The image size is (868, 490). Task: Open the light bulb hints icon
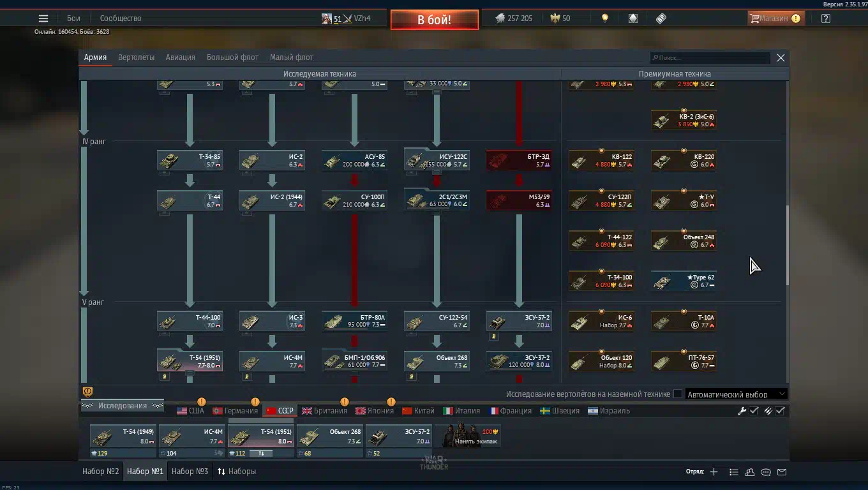604,19
